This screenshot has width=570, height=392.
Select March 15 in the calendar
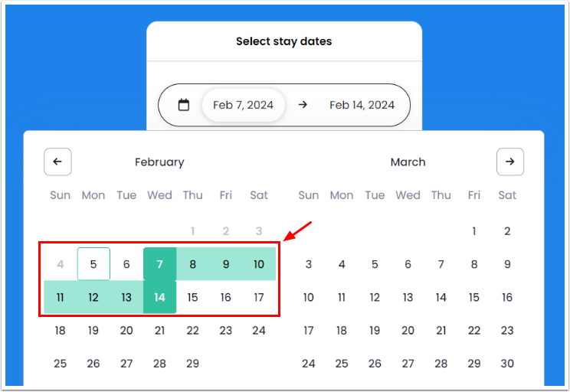pos(474,297)
